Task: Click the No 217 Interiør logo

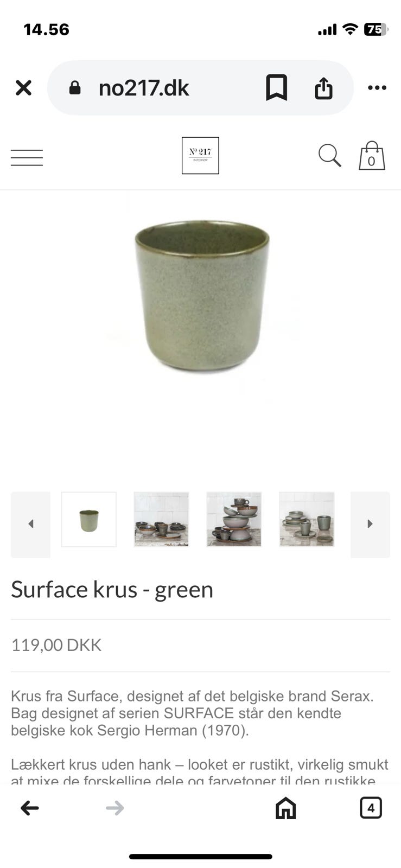Action: tap(200, 155)
